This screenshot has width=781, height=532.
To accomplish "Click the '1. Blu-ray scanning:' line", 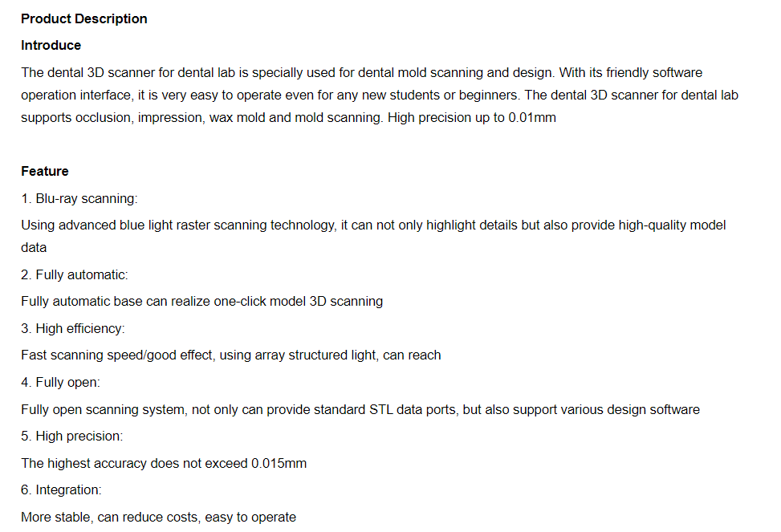I will pos(79,199).
